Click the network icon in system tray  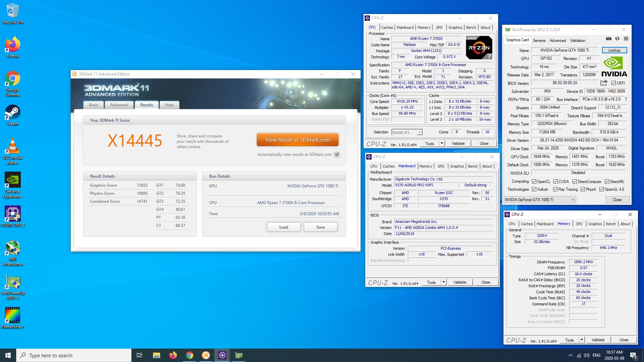click(x=579, y=355)
